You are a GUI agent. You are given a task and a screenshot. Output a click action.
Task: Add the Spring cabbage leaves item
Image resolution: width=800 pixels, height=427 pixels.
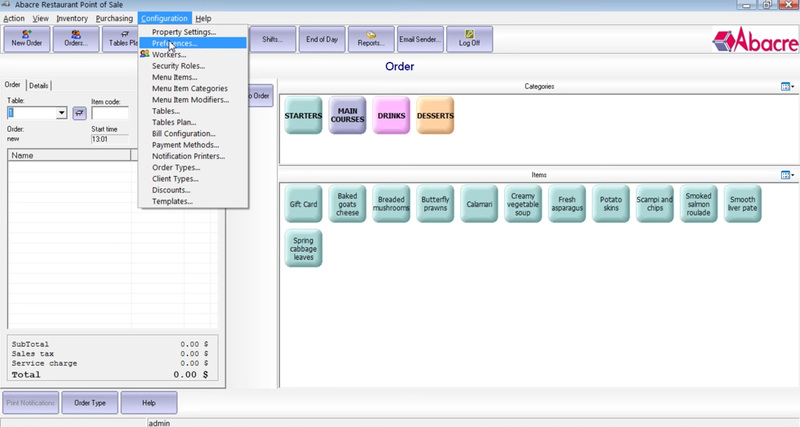tap(303, 248)
